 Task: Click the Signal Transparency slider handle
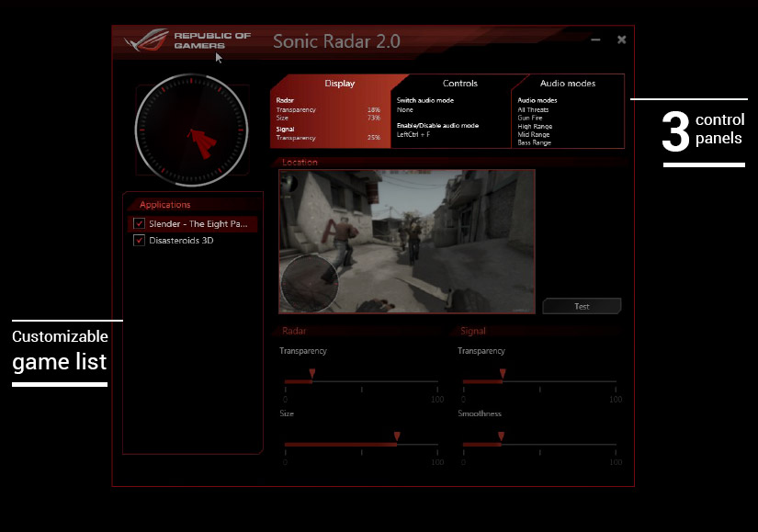point(502,374)
